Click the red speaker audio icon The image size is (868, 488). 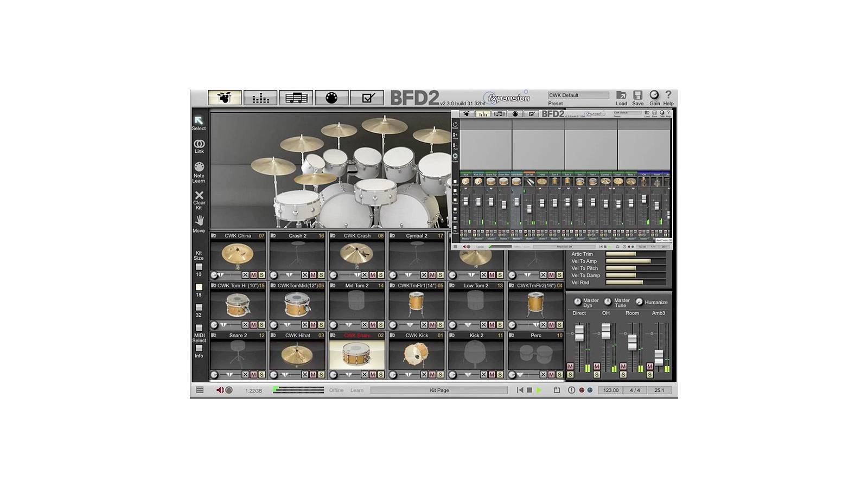(x=220, y=390)
